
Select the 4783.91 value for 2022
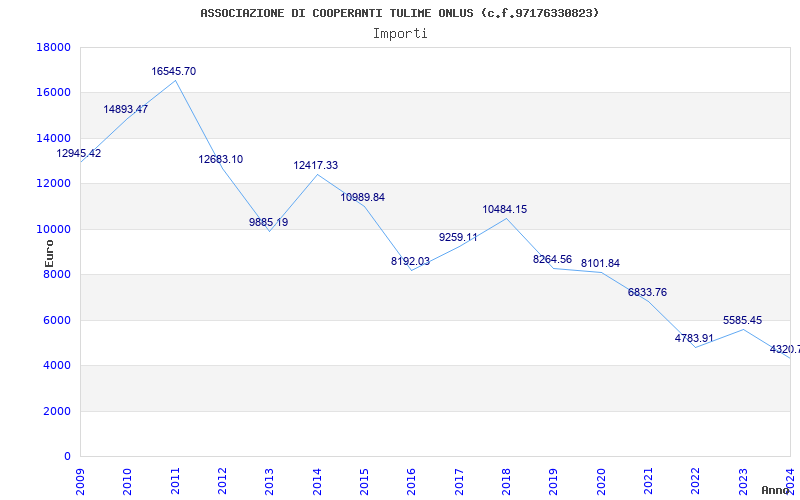coord(694,339)
